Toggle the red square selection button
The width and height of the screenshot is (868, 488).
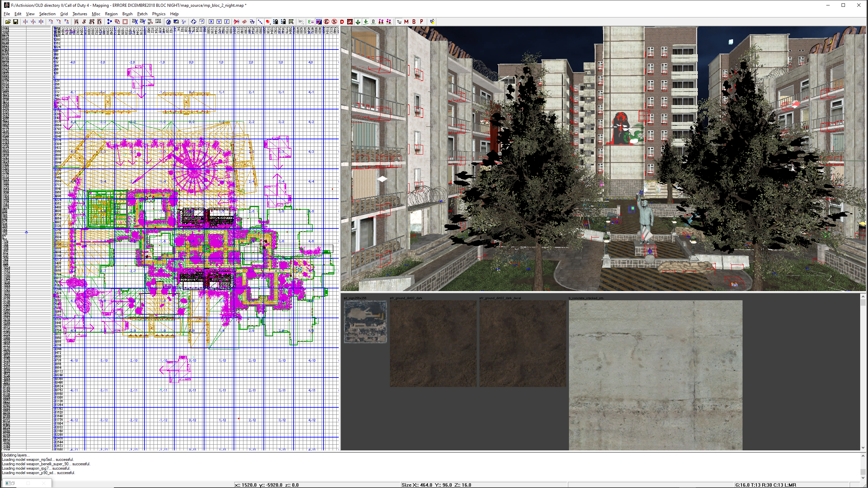pos(268,22)
